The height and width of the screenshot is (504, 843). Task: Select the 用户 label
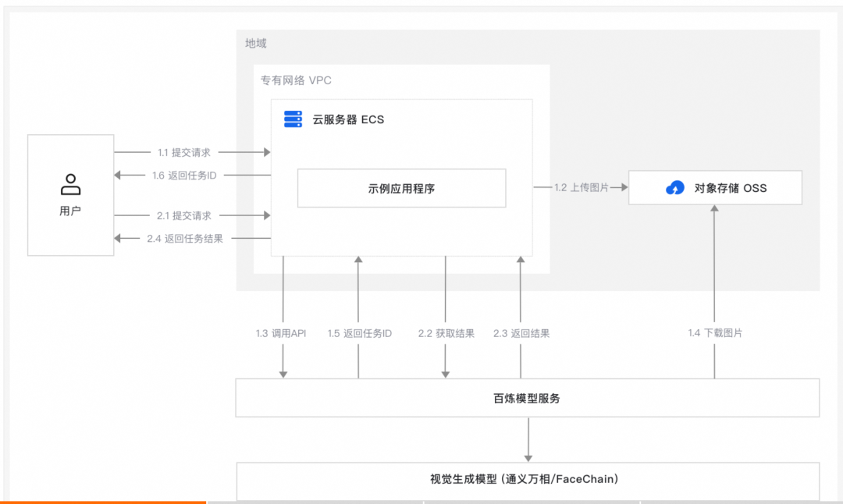70,211
